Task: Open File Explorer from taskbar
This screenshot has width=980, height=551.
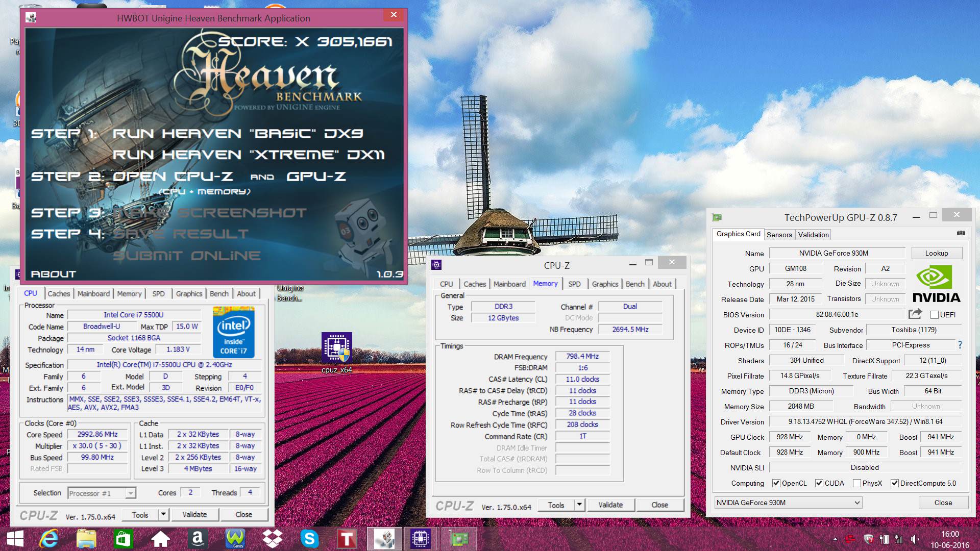Action: coord(86,539)
